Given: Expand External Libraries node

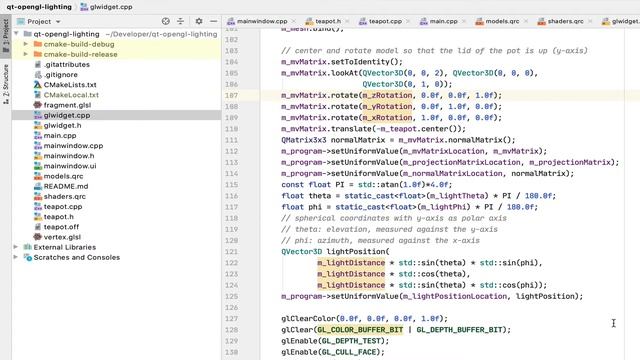Looking at the screenshot, I should pos(16,247).
